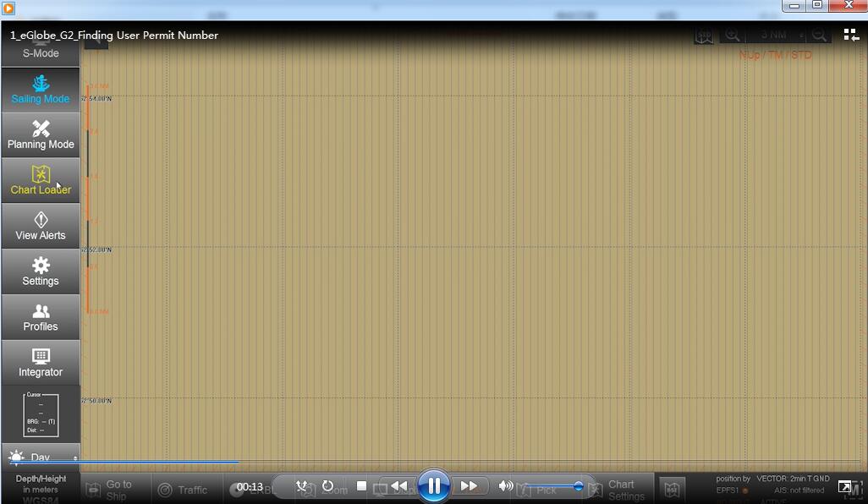The height and width of the screenshot is (504, 868).
Task: Click the next/fast-forward button
Action: (x=469, y=485)
